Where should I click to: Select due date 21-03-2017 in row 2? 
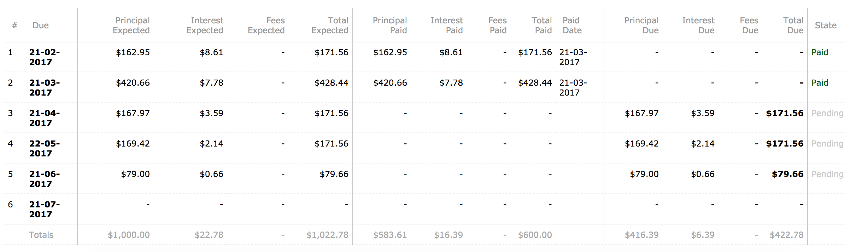pyautogui.click(x=45, y=88)
